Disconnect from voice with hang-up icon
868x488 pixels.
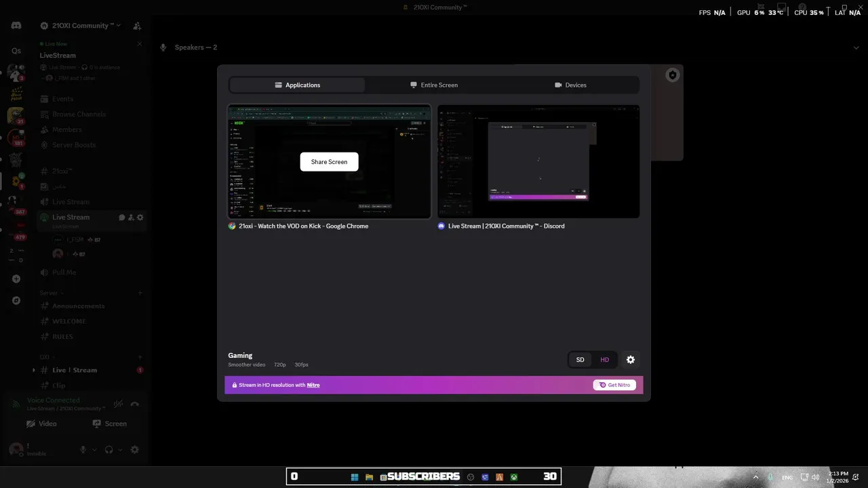pos(134,405)
